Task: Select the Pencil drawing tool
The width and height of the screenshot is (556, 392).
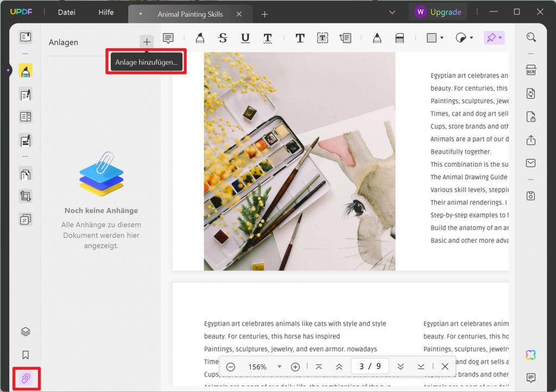Action: (x=377, y=37)
